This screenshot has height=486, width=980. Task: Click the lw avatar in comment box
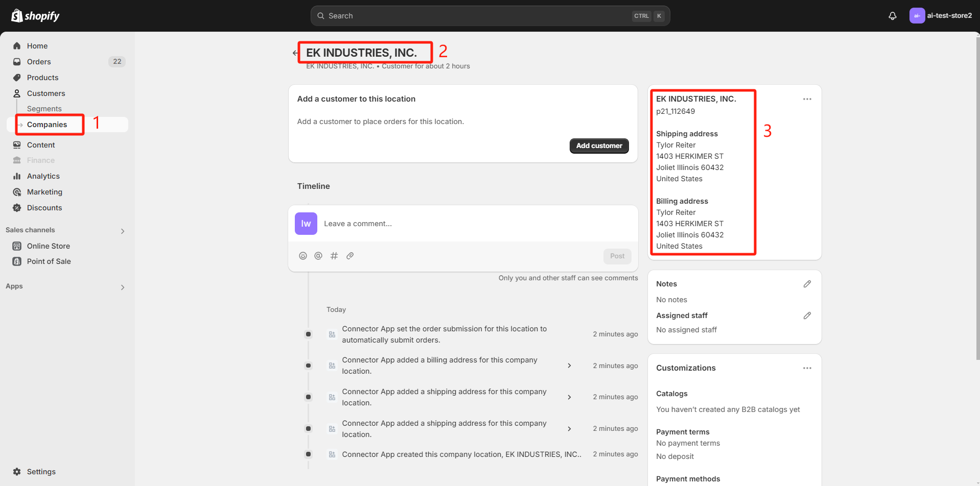point(306,224)
